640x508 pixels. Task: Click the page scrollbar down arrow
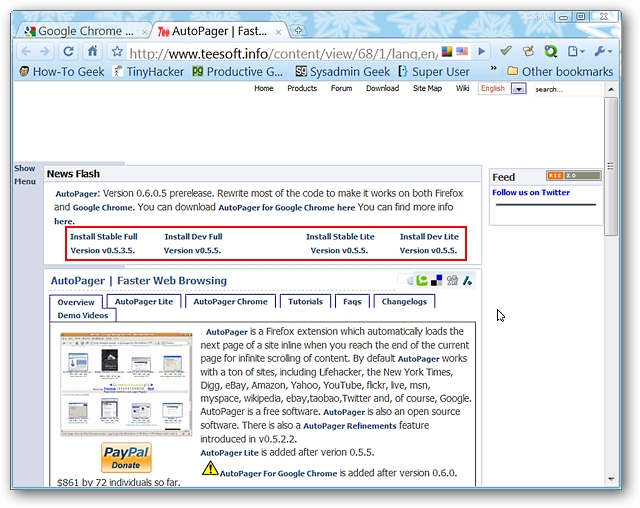(x=611, y=479)
